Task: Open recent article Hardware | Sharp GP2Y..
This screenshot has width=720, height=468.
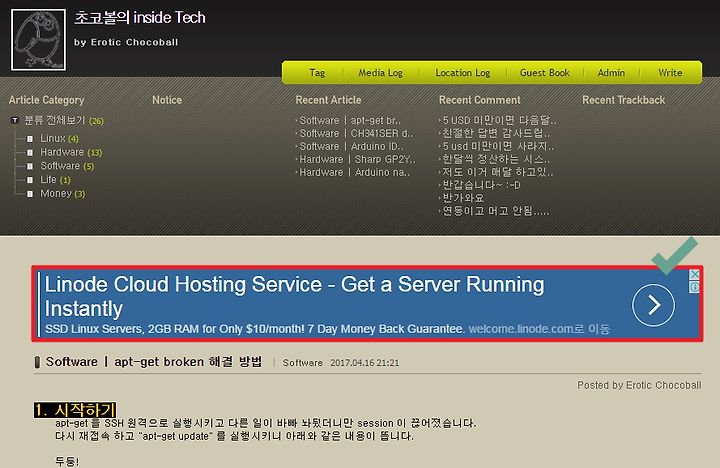Action: tap(357, 159)
